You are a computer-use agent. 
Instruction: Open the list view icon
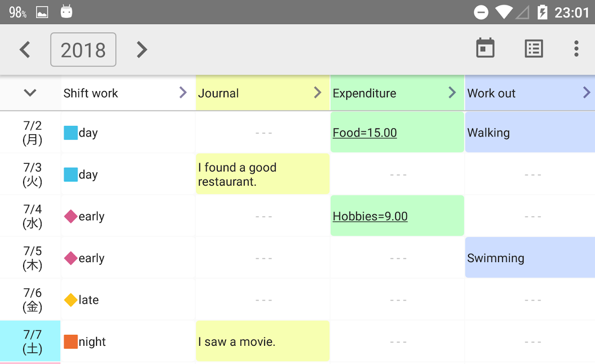click(533, 48)
